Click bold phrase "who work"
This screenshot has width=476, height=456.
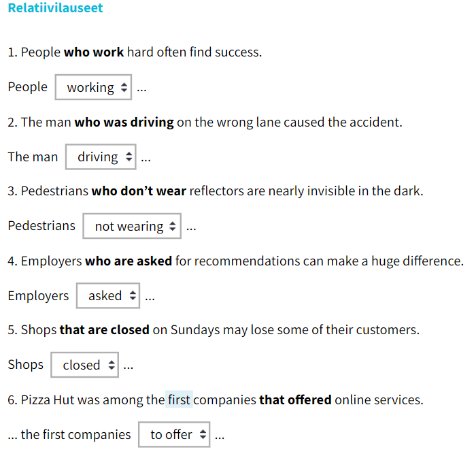(94, 52)
